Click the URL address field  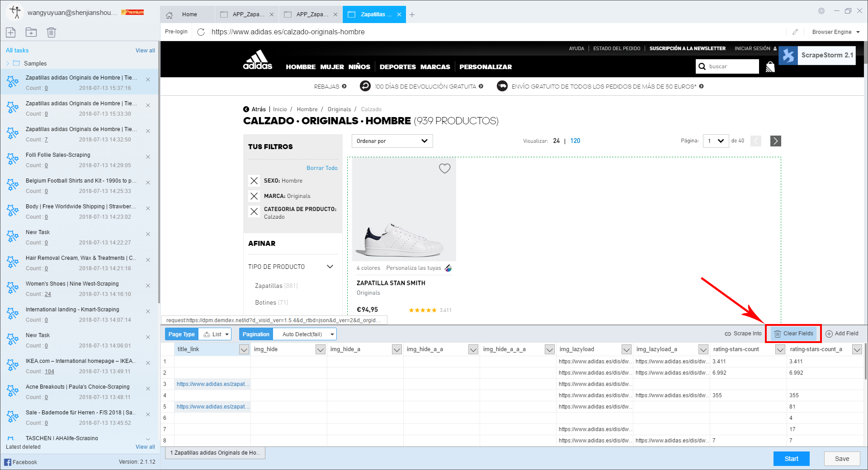coord(497,32)
